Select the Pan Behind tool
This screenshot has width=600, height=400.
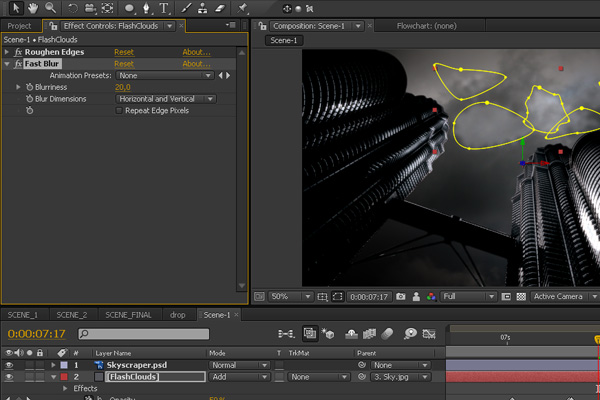[x=108, y=8]
